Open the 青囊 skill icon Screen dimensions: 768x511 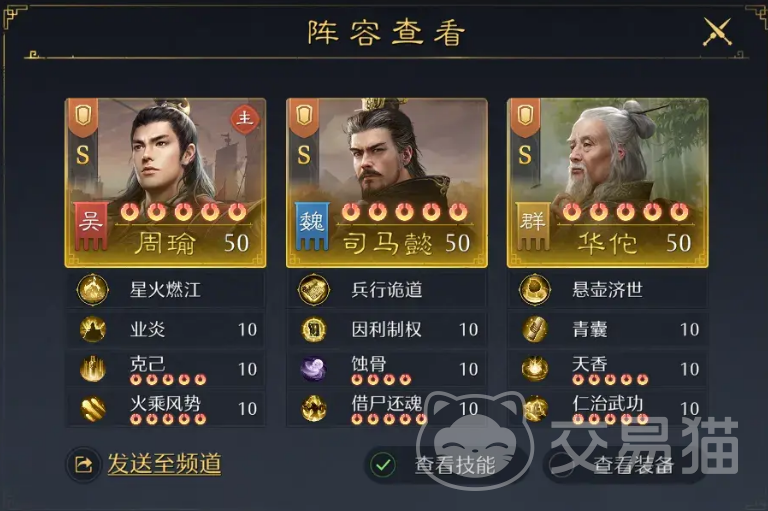[535, 329]
